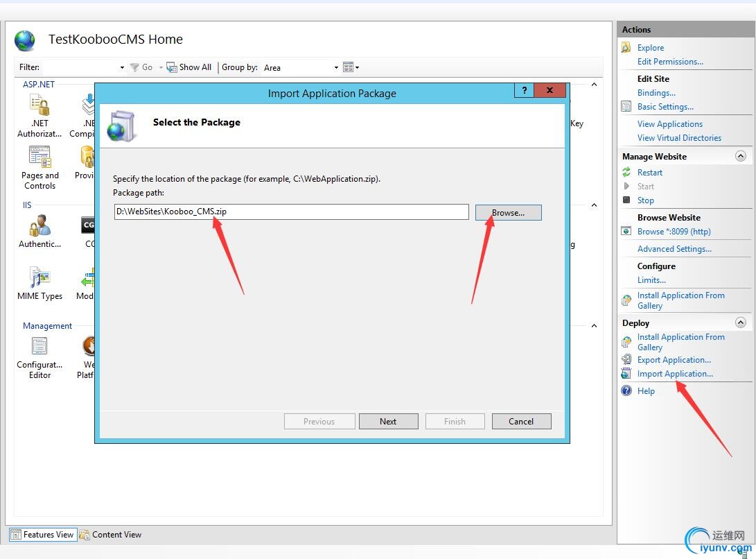Switch to Content View tab
The width and height of the screenshot is (756, 559).
pos(110,535)
